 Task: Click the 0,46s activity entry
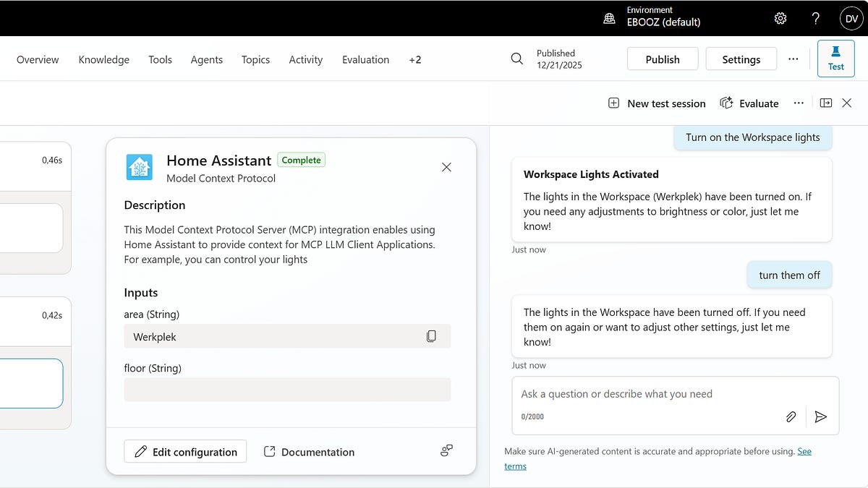[52, 160]
